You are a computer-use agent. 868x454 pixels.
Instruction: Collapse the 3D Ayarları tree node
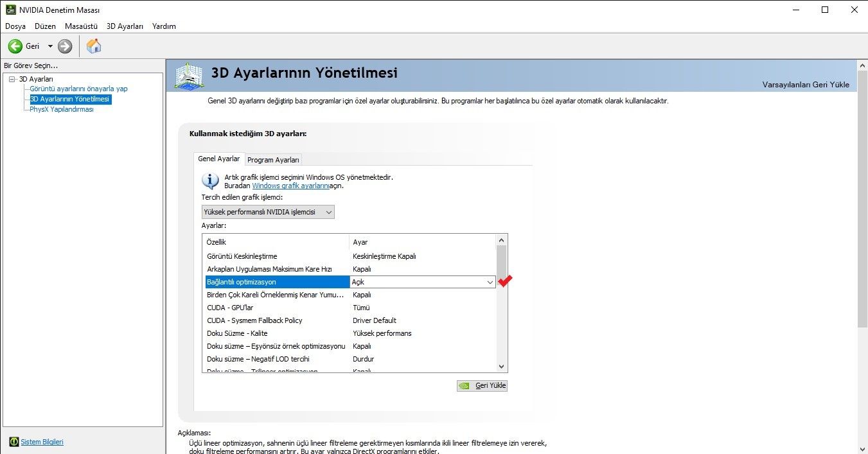coord(12,79)
